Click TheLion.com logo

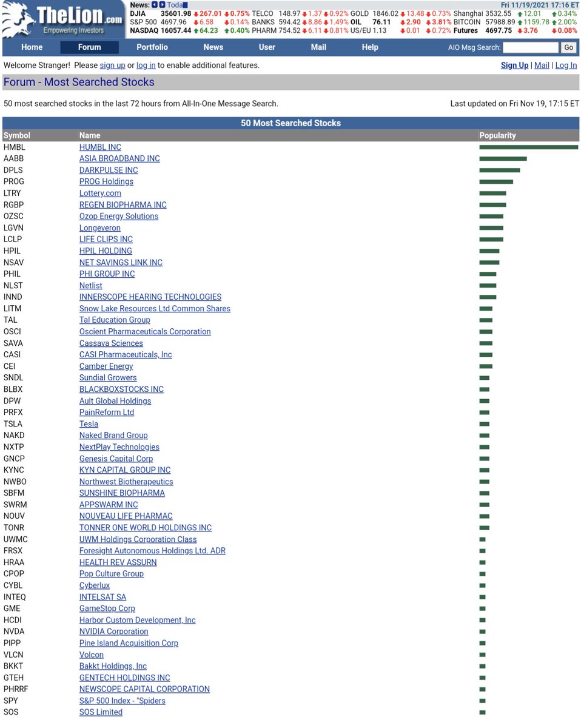63,19
